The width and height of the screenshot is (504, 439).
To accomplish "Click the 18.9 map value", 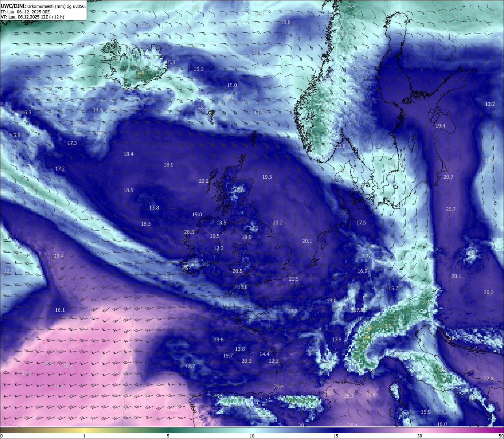I will pyautogui.click(x=169, y=165).
